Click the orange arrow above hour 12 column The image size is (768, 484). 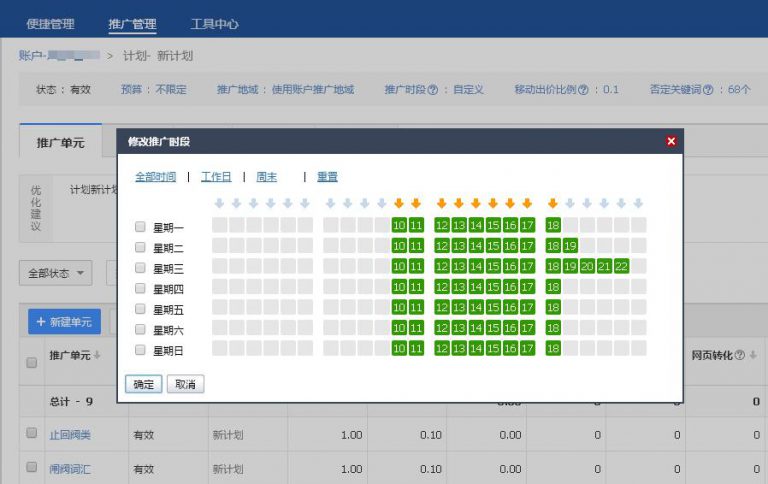pyautogui.click(x=442, y=203)
